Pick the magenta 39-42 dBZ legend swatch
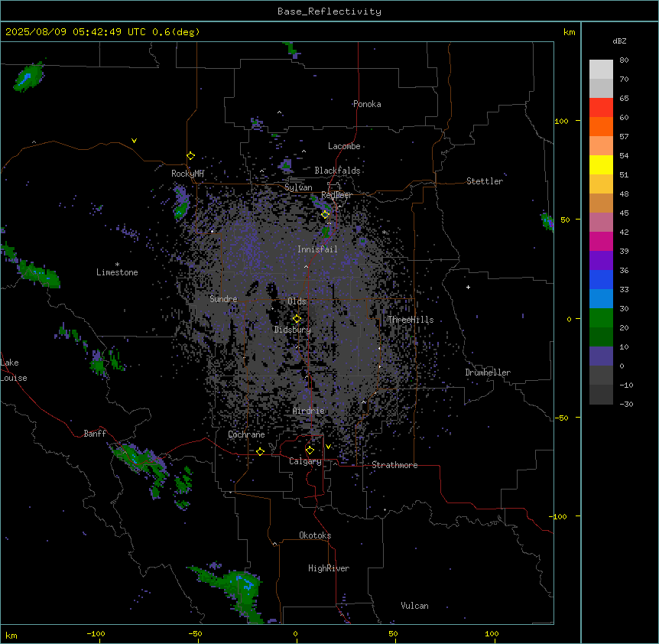Viewport: 659px width, 644px height. [601, 241]
